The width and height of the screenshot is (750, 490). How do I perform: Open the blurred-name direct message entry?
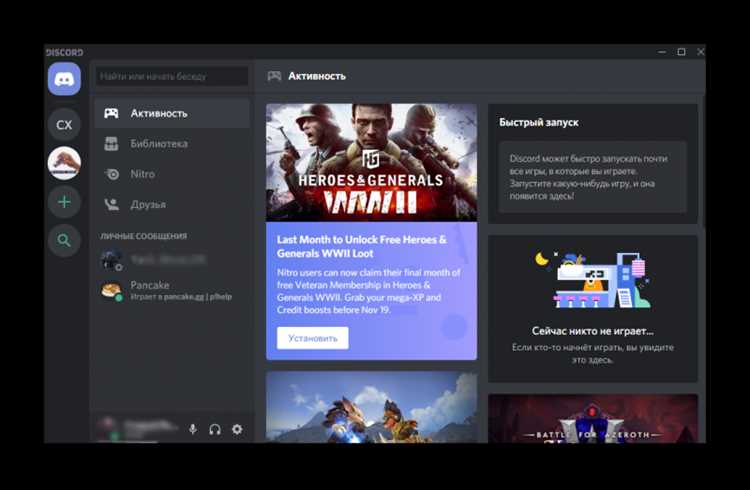coord(172,260)
